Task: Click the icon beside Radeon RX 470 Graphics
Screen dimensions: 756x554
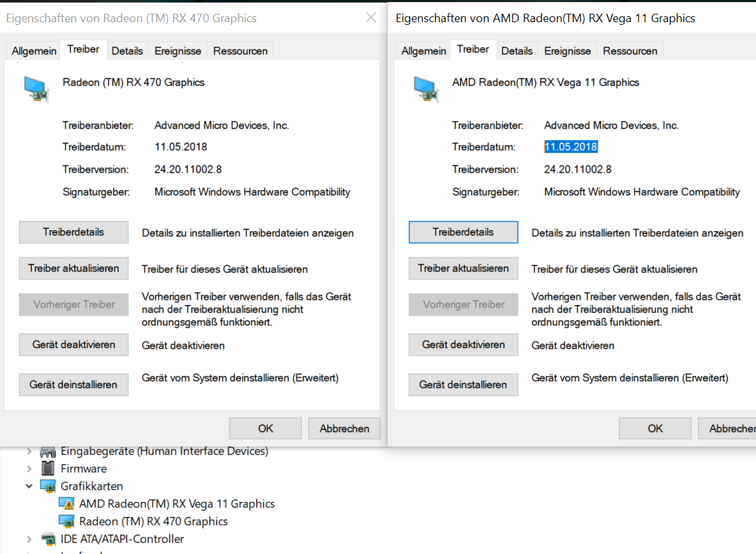Action: tap(66, 521)
